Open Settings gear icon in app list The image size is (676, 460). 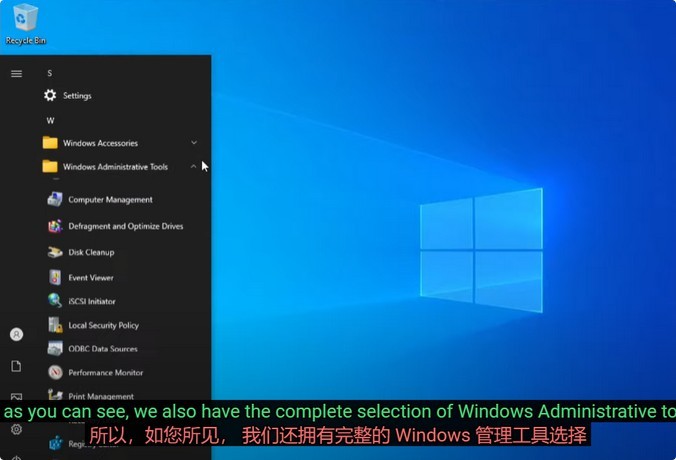click(50, 95)
